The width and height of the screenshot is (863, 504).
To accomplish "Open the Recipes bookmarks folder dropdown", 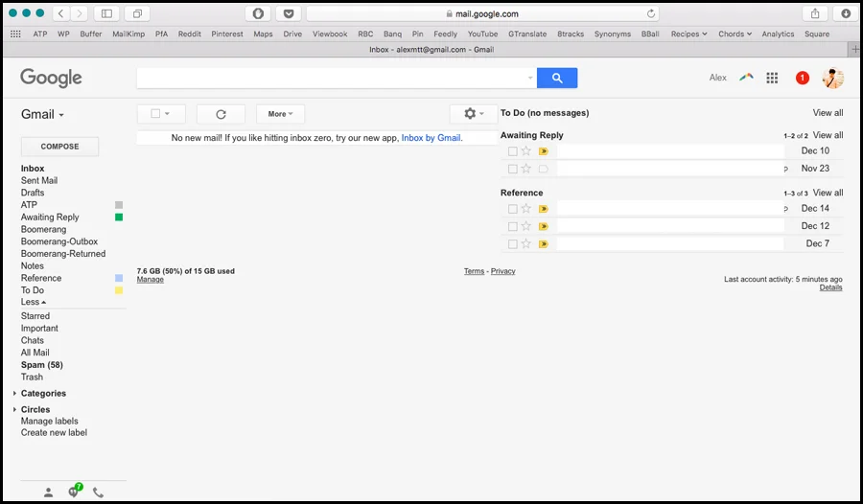I will pos(688,34).
